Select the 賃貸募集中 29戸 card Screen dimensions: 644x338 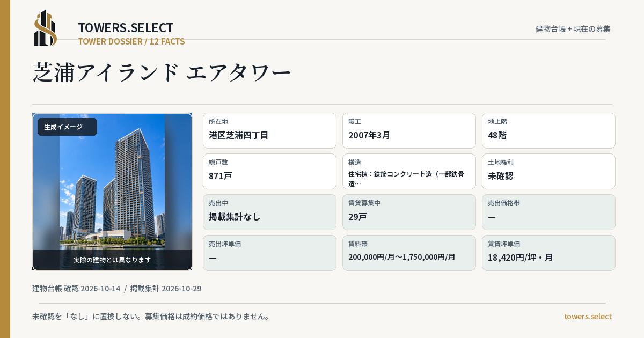409,212
